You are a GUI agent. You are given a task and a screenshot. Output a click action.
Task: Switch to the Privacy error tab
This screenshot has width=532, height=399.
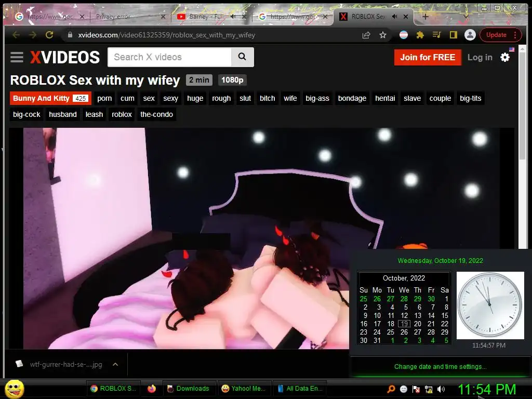click(x=113, y=16)
